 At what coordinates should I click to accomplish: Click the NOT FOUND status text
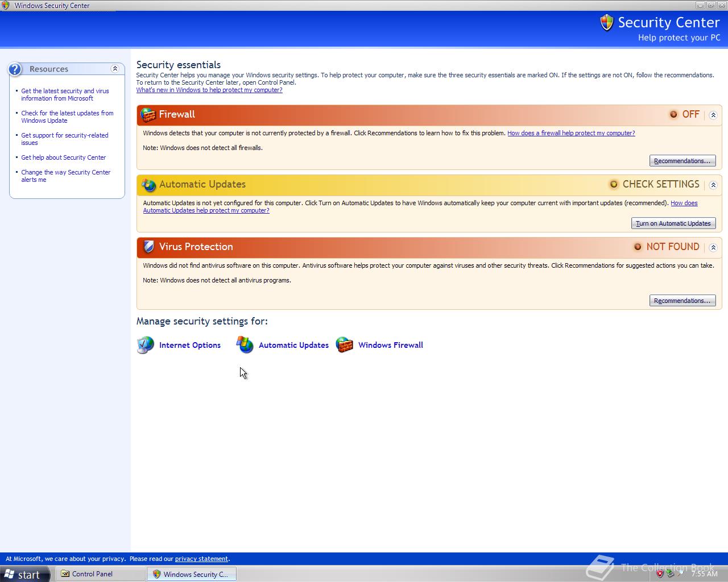[673, 247]
